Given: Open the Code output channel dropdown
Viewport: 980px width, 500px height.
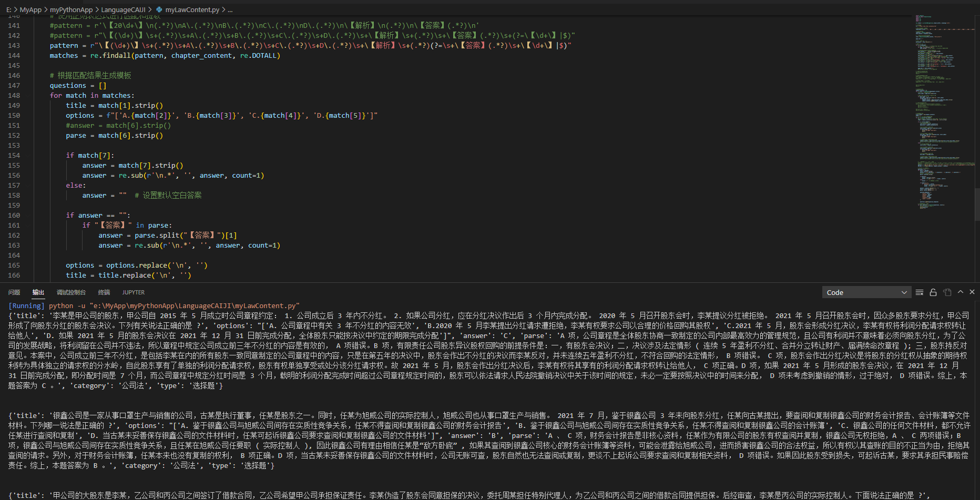Looking at the screenshot, I should 866,292.
